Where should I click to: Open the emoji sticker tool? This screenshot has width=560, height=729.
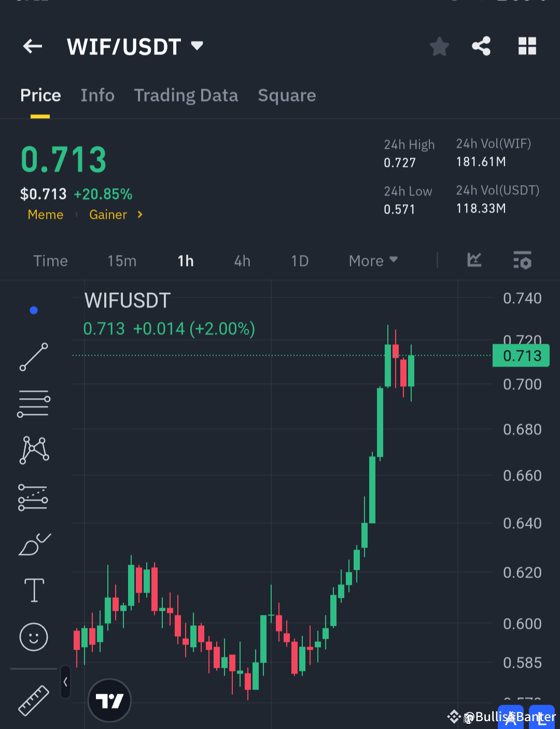pos(33,637)
